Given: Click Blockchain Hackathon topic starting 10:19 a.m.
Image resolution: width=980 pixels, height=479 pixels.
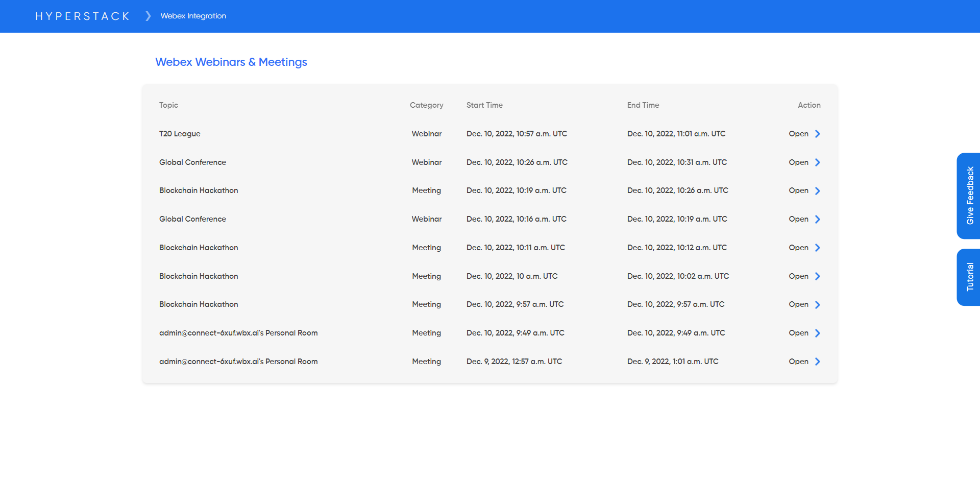Looking at the screenshot, I should [199, 190].
